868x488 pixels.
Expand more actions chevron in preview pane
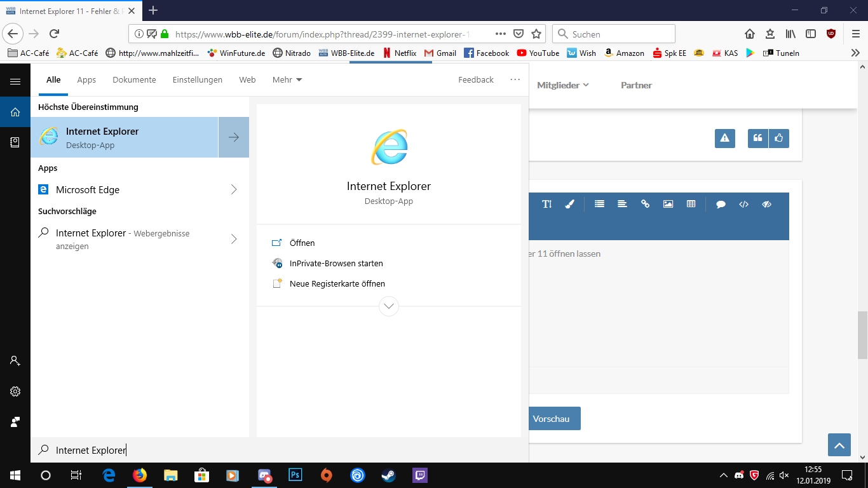(x=389, y=306)
